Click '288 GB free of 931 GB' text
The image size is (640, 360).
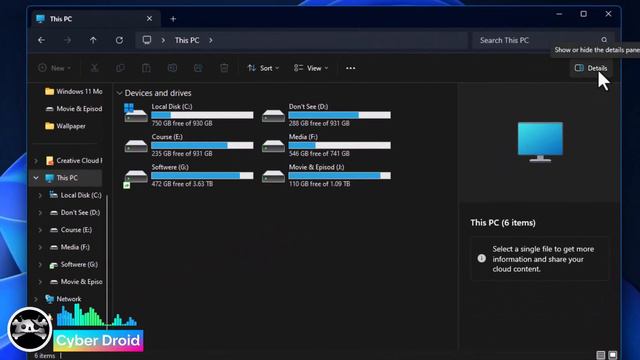pyautogui.click(x=319, y=123)
